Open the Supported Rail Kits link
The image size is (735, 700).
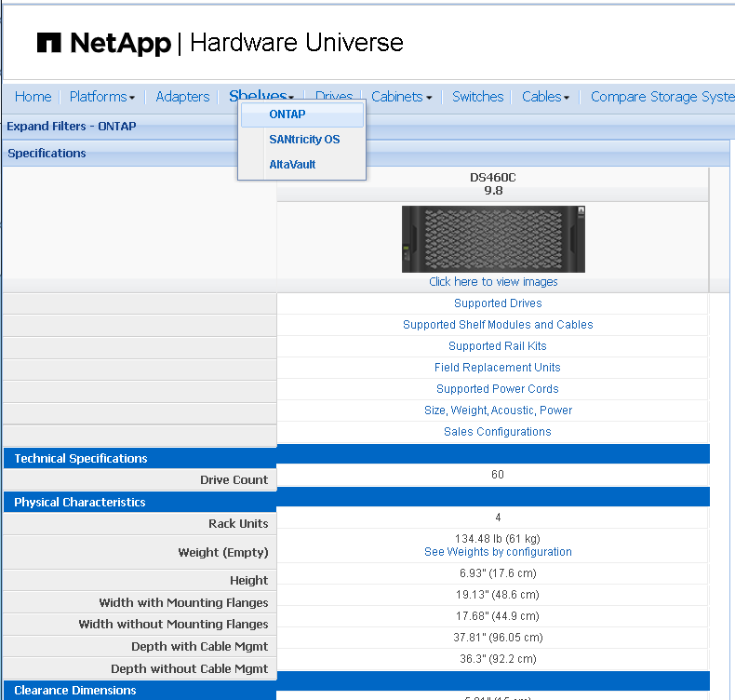click(498, 346)
